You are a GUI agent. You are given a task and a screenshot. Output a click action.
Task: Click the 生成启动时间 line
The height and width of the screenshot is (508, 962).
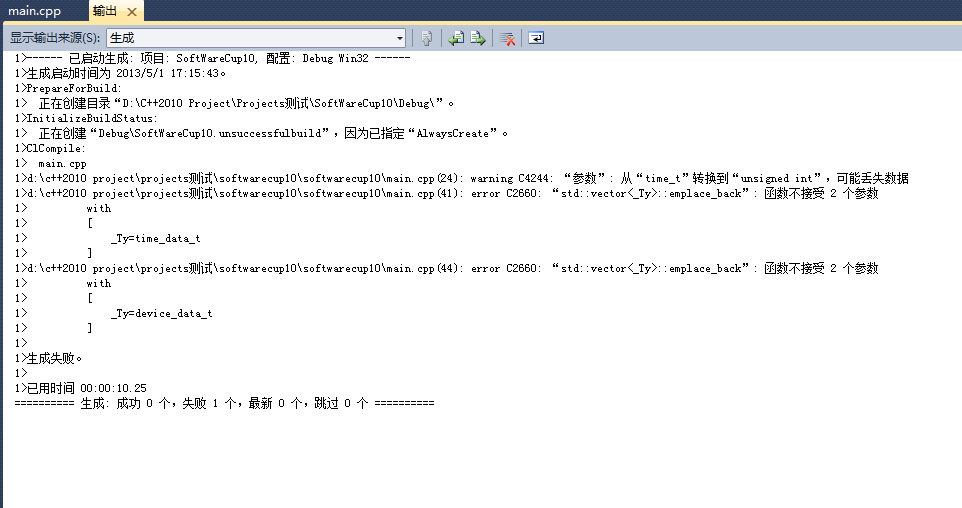click(120, 73)
